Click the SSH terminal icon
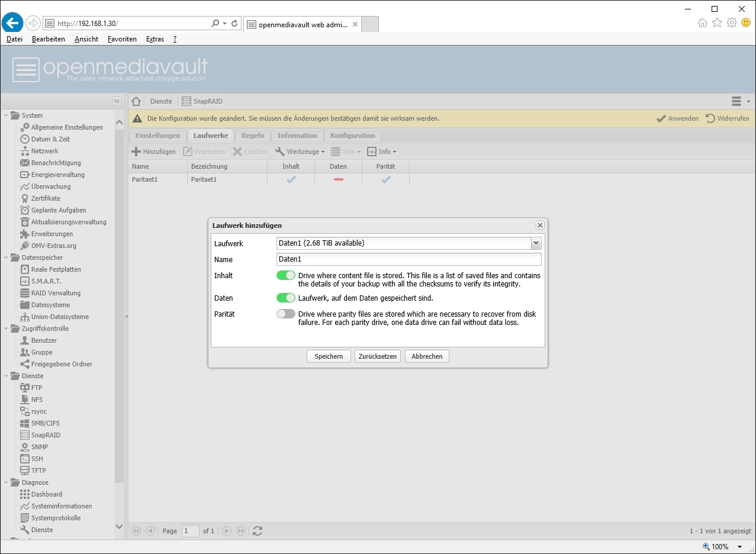 click(25, 459)
